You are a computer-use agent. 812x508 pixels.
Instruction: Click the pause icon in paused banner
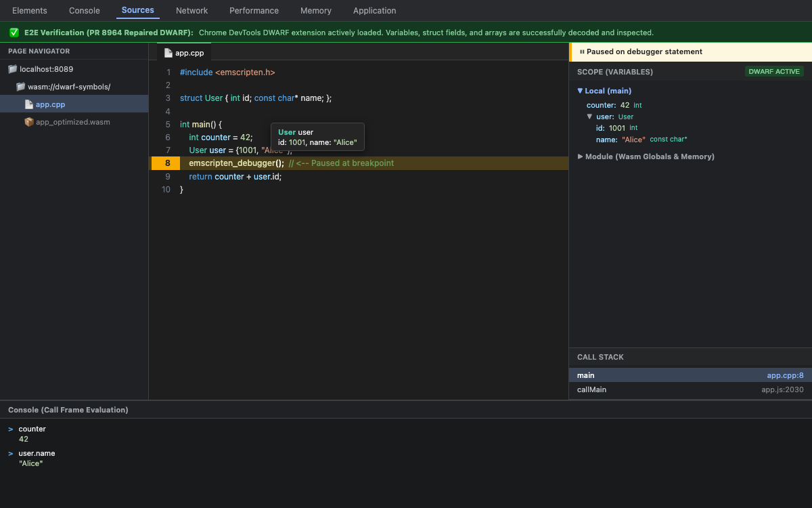click(x=582, y=51)
